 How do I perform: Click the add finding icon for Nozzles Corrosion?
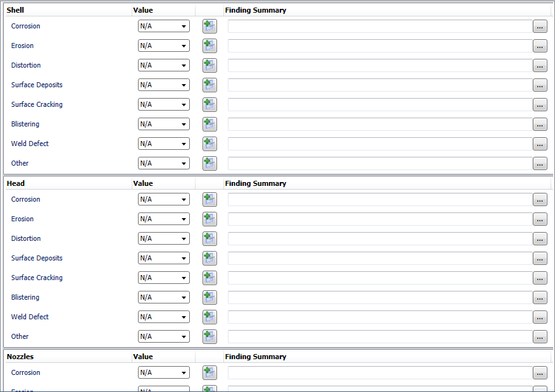tap(209, 372)
